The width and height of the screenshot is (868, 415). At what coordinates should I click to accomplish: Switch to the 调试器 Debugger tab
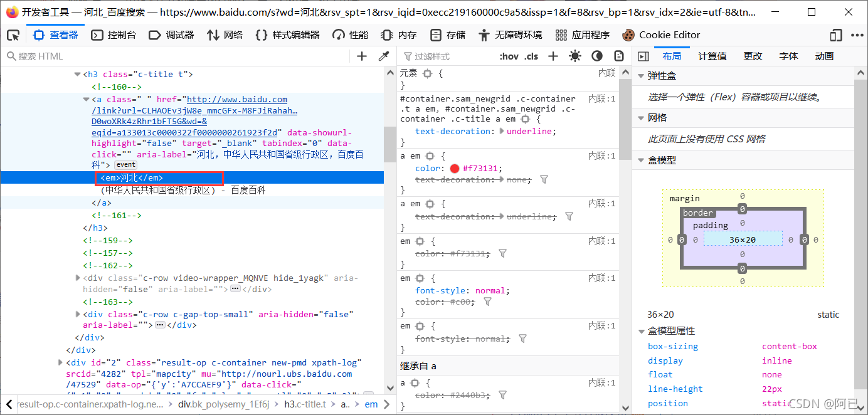pyautogui.click(x=171, y=35)
